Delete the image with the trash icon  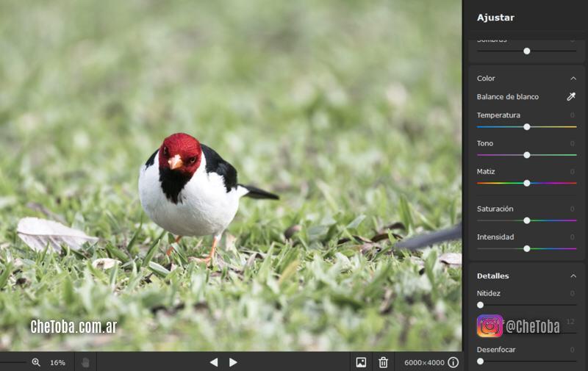click(x=383, y=362)
